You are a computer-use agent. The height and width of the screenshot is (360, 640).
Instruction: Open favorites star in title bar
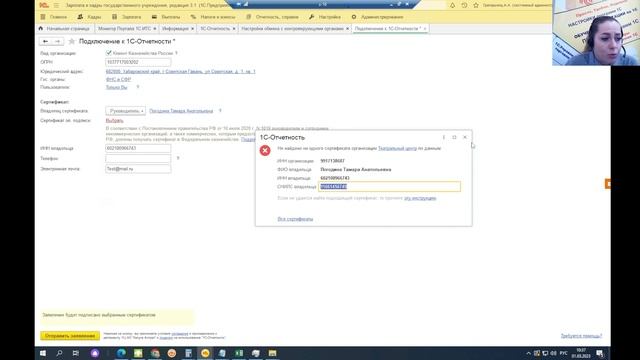[x=476, y=5]
